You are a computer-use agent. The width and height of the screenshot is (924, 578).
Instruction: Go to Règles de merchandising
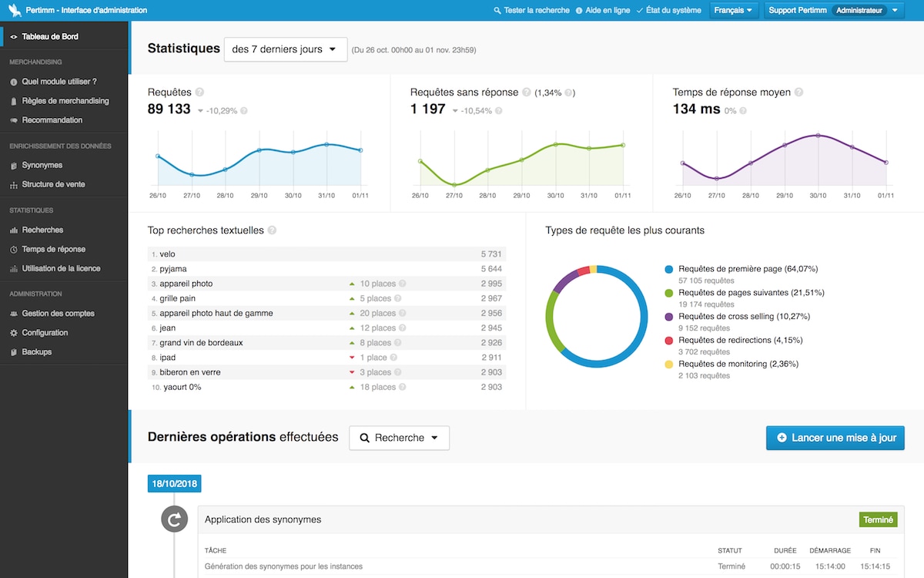click(65, 101)
